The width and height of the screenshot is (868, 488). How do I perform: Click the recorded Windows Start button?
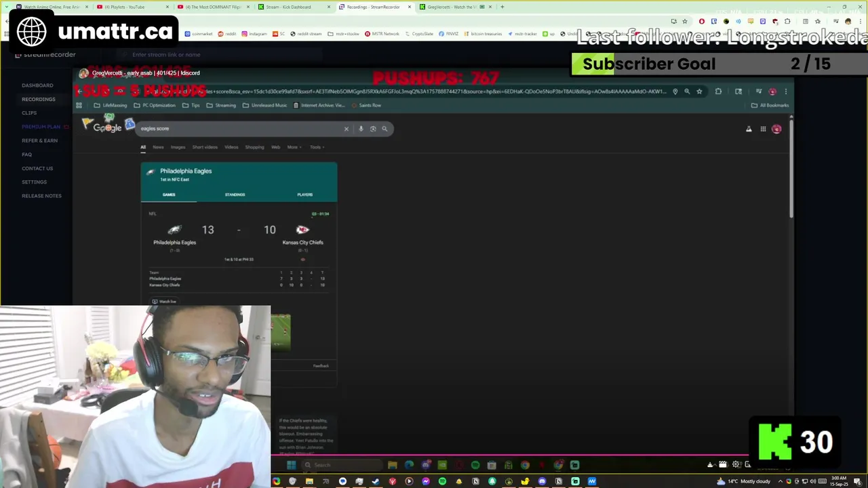point(291,465)
